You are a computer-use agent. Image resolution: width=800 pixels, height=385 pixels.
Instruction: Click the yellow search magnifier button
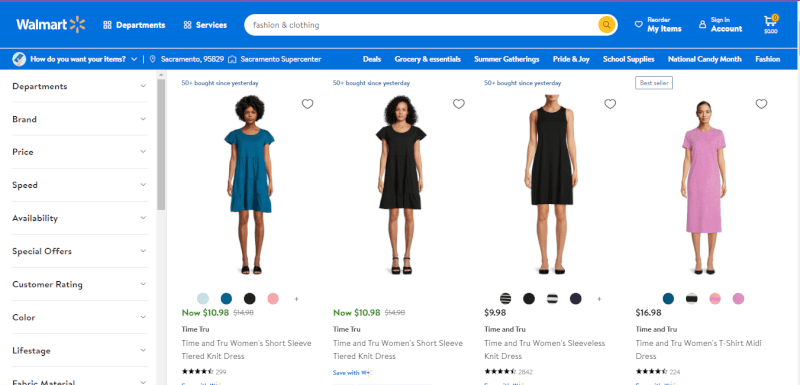(606, 25)
